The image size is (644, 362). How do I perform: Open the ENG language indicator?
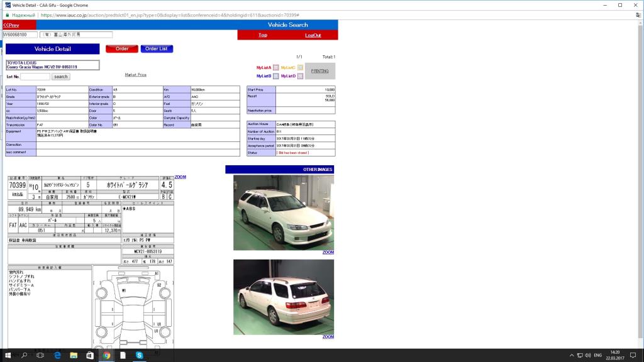(597, 356)
